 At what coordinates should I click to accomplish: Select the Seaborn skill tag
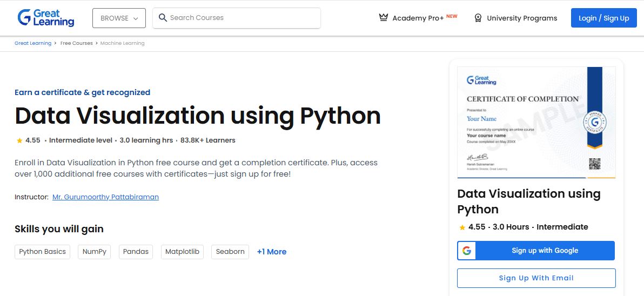[x=230, y=252]
